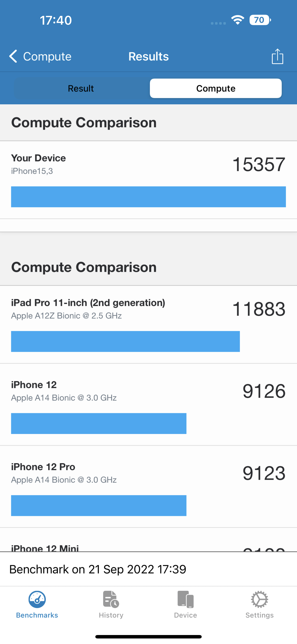This screenshot has width=297, height=644.
Task: Open the History document clock icon
Action: click(x=111, y=599)
